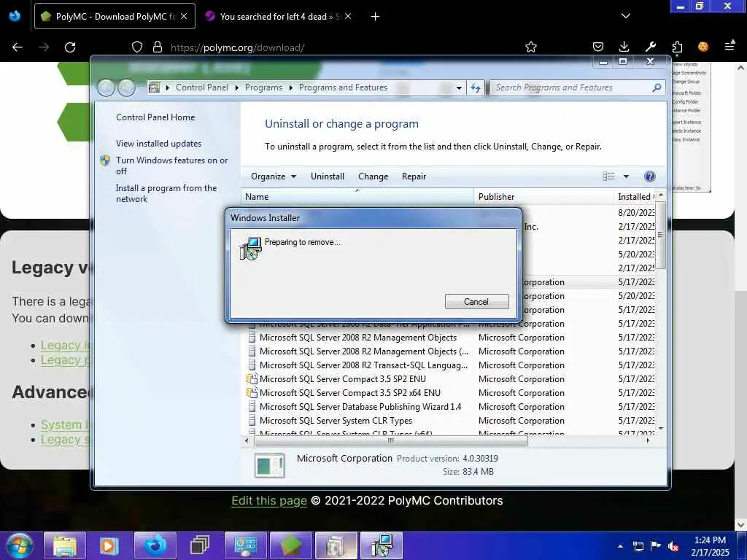Click Programs in the breadcrumb
This screenshot has height=560, width=747.
(263, 87)
